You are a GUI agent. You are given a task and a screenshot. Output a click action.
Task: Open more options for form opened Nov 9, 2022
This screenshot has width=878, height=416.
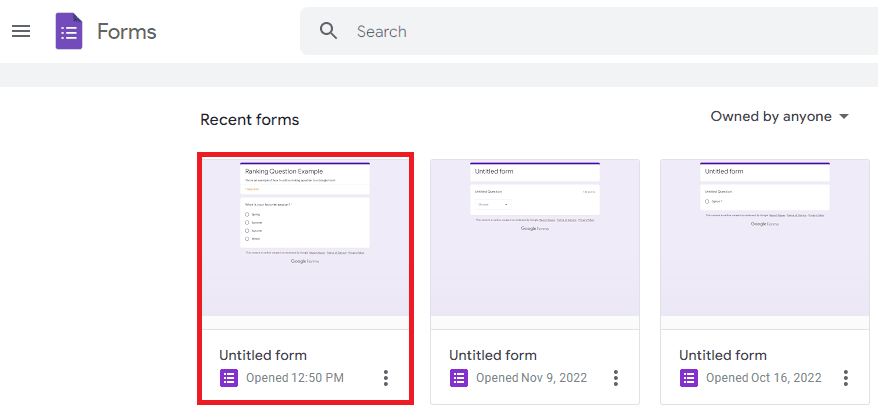point(616,378)
